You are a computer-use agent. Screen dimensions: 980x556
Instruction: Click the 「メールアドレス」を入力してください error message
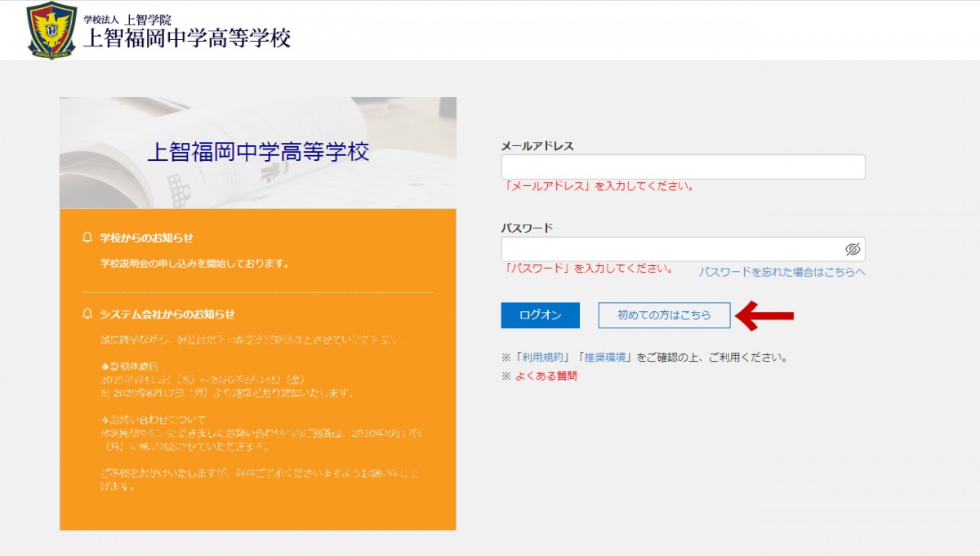click(x=599, y=186)
